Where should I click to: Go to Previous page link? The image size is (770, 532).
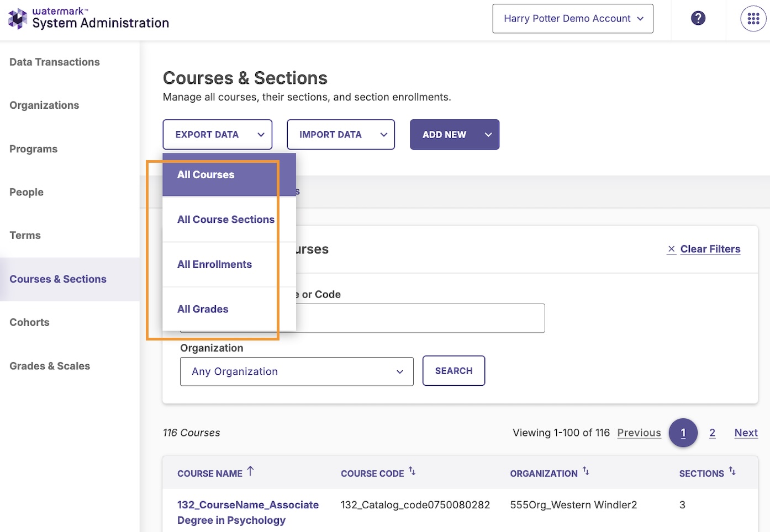coord(639,433)
